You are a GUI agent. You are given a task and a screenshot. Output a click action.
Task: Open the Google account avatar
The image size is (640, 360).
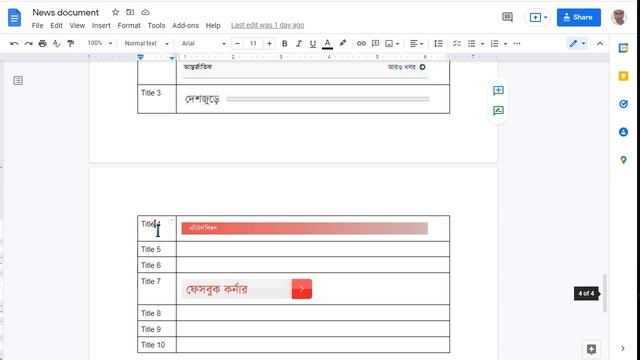tap(619, 17)
